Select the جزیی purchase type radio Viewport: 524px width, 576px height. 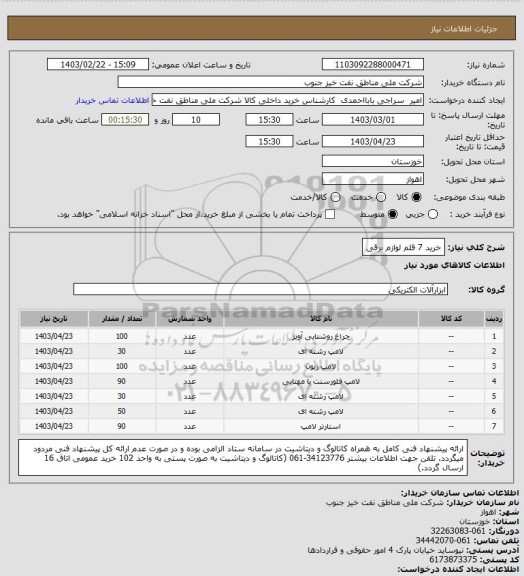[433, 215]
